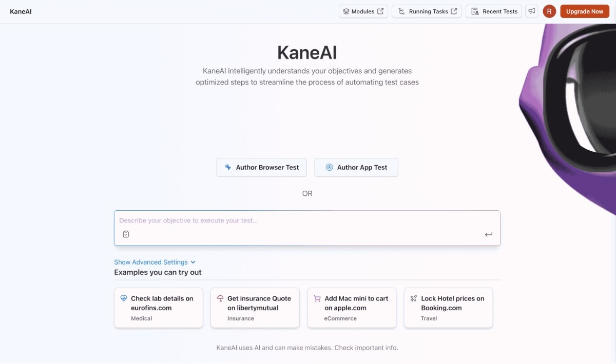Open the R profile avatar
The width and height of the screenshot is (616, 364).
(549, 11)
